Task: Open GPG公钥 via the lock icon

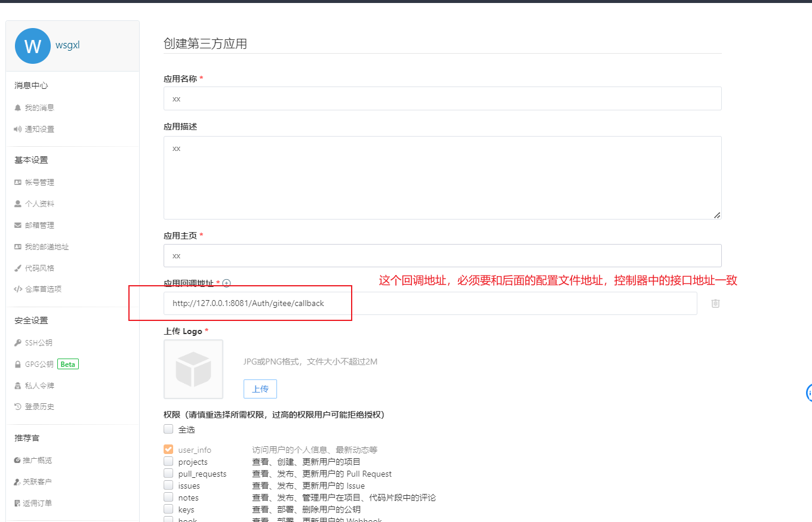Action: click(x=18, y=364)
